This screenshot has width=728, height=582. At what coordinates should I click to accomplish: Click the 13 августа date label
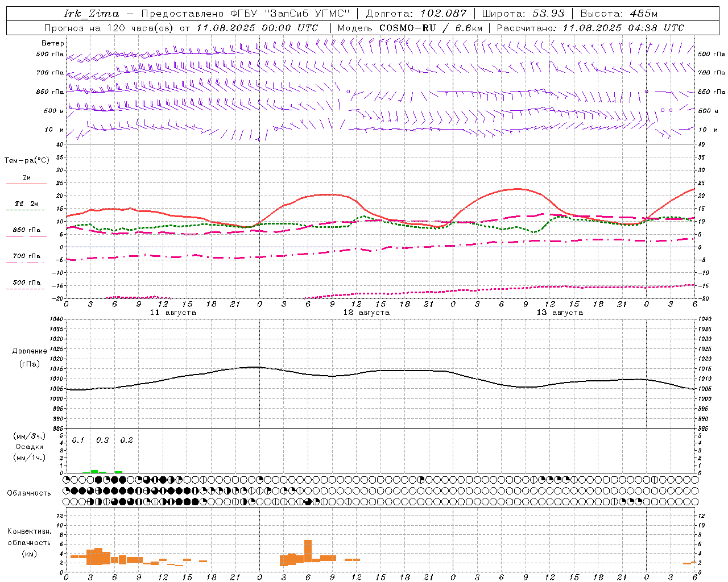(x=560, y=313)
